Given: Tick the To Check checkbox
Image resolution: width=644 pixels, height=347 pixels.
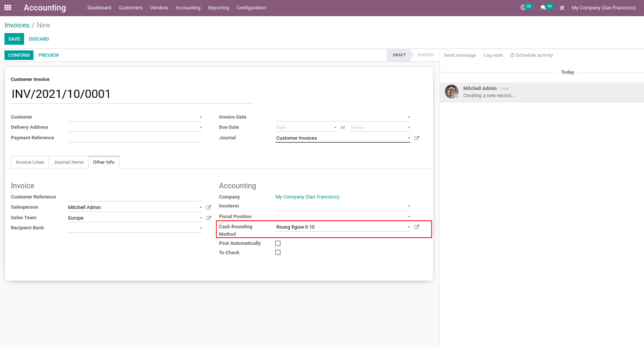Looking at the screenshot, I should (x=278, y=253).
